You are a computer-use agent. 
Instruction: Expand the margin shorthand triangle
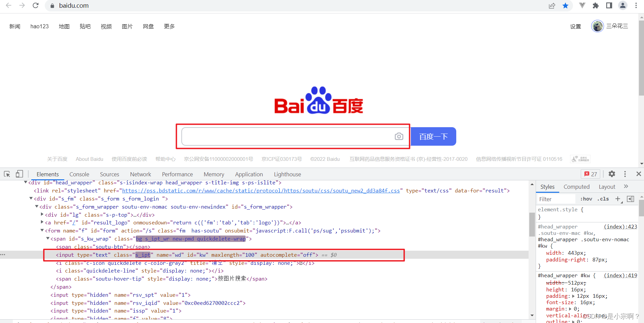[x=570, y=309]
